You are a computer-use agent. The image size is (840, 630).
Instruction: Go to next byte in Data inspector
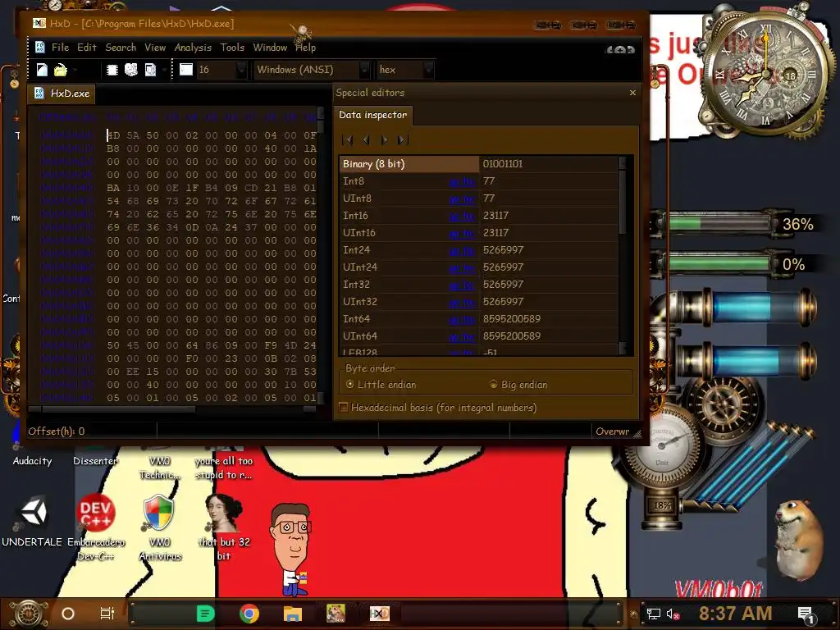(x=384, y=139)
